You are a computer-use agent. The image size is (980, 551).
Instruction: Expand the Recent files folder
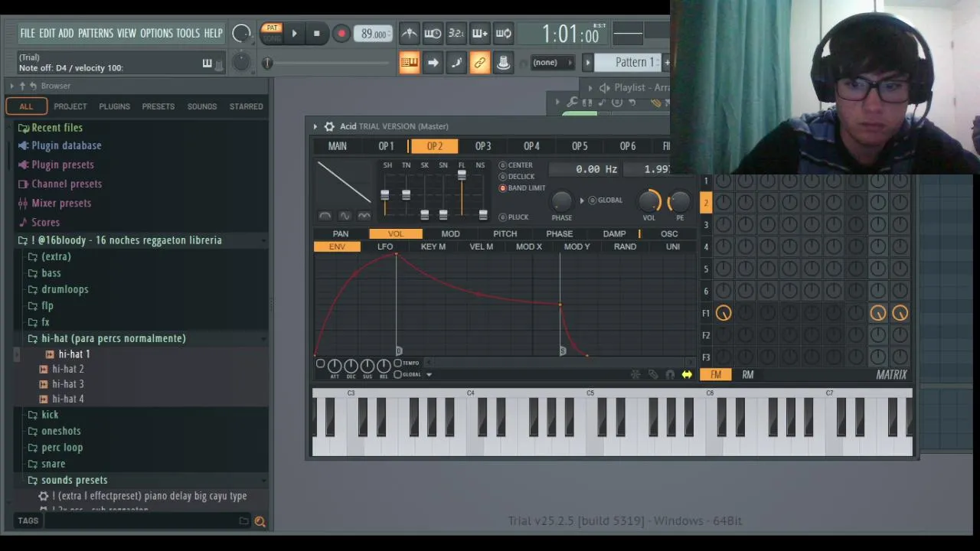click(x=57, y=128)
